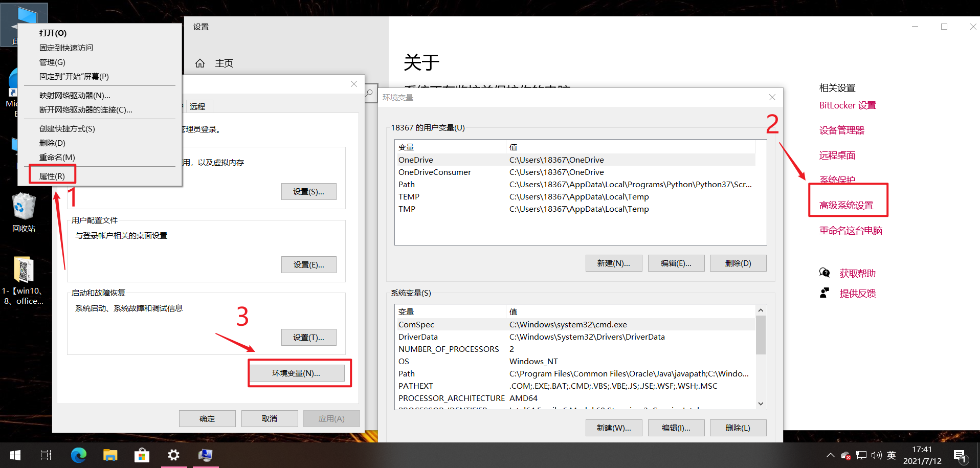Viewport: 980px width, 468px height.
Task: Open the volume tray icon
Action: click(877, 455)
